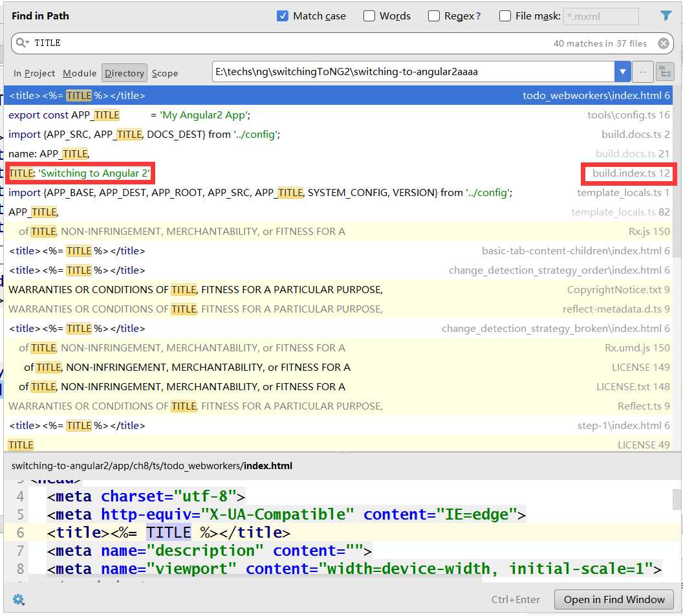Select the LICENSE 149 result row

[338, 368]
